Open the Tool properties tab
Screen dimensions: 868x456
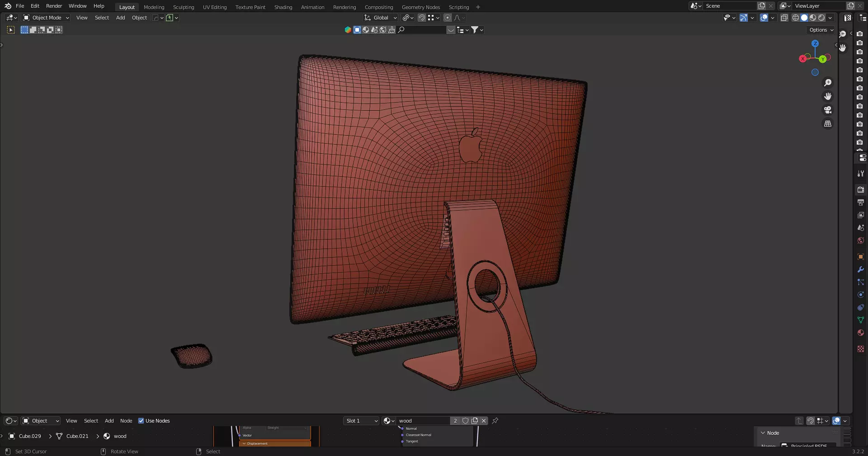click(861, 174)
